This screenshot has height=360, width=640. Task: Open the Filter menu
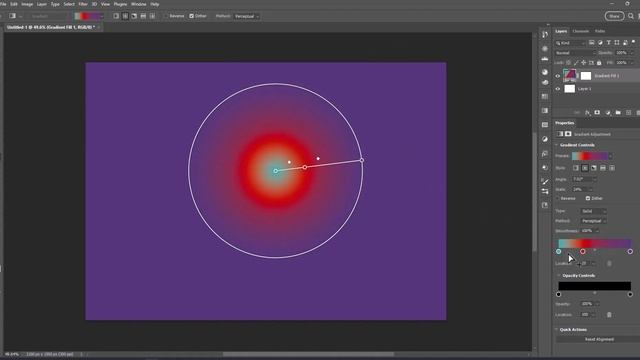pyautogui.click(x=83, y=4)
